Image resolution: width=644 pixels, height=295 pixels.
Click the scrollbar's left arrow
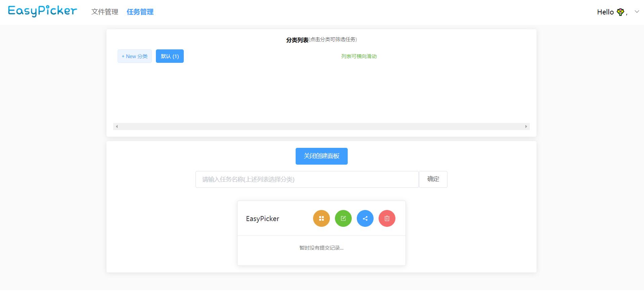[117, 127]
